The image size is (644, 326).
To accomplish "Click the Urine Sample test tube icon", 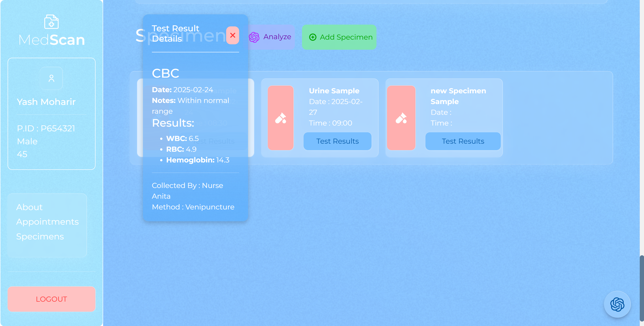I will tap(281, 118).
